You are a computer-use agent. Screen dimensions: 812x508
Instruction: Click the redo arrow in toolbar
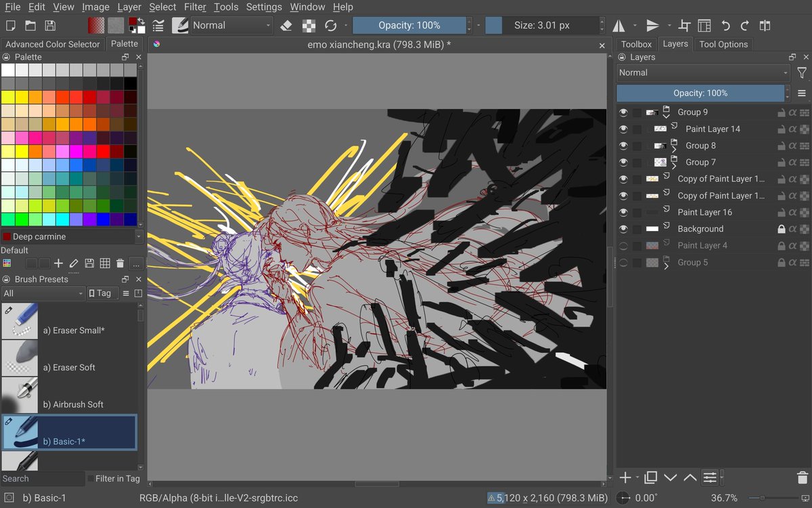tap(745, 26)
